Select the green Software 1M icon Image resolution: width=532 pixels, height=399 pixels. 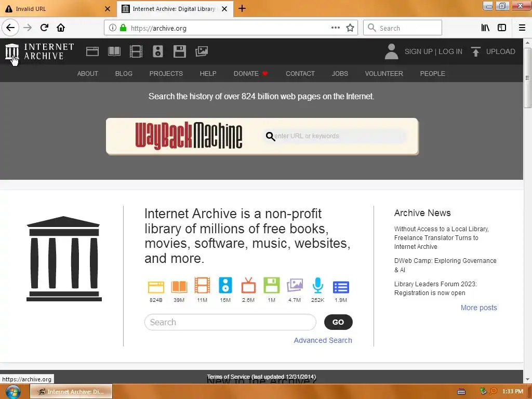271,285
